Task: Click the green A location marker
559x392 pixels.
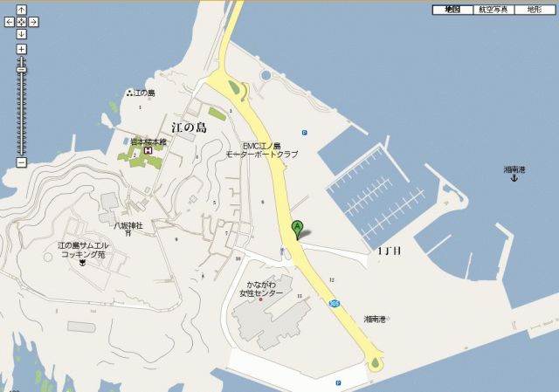Action: [x=297, y=230]
